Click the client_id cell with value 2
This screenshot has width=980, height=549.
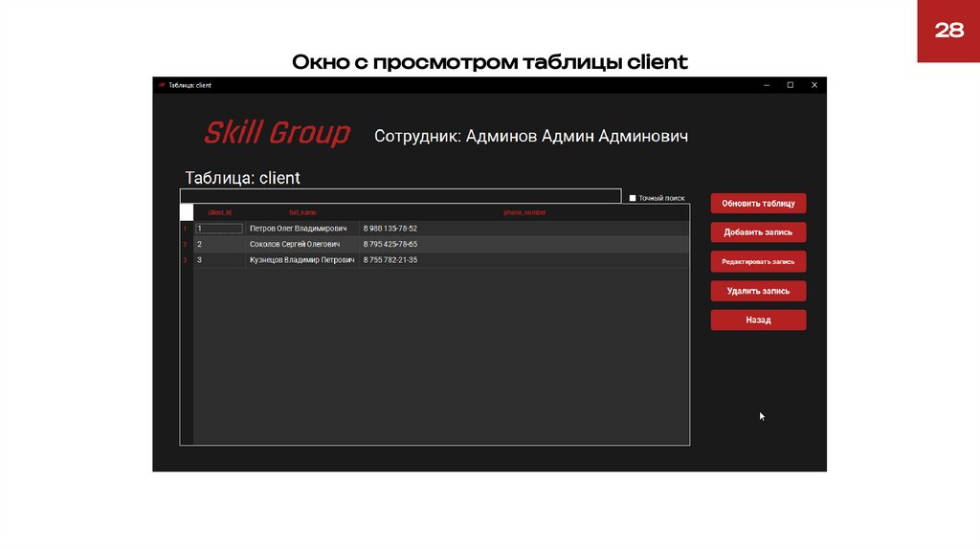pyautogui.click(x=219, y=244)
